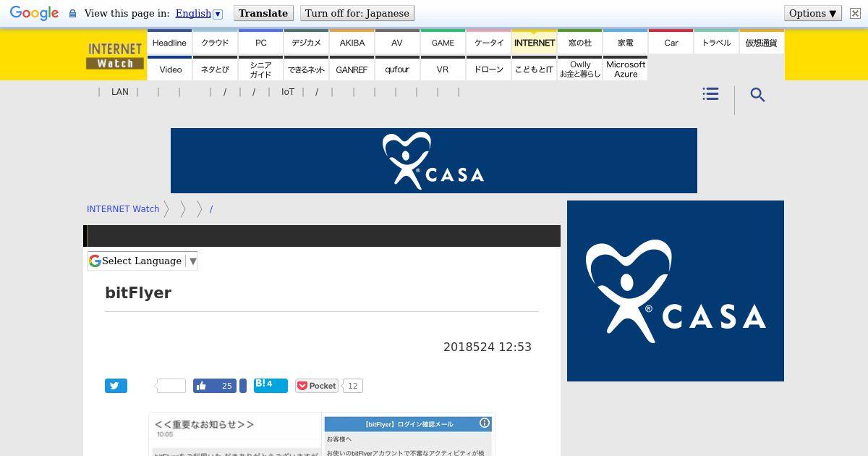Open the できるネット tab
Viewport: 868px width, 456px height.
(x=307, y=69)
